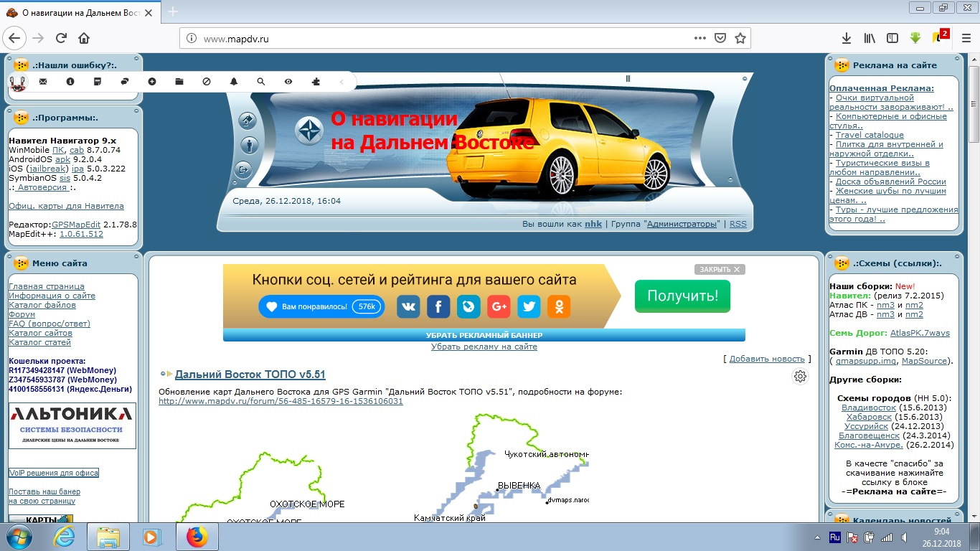
Task: Click the block/ban circle icon in admin bar
Action: click(x=207, y=82)
